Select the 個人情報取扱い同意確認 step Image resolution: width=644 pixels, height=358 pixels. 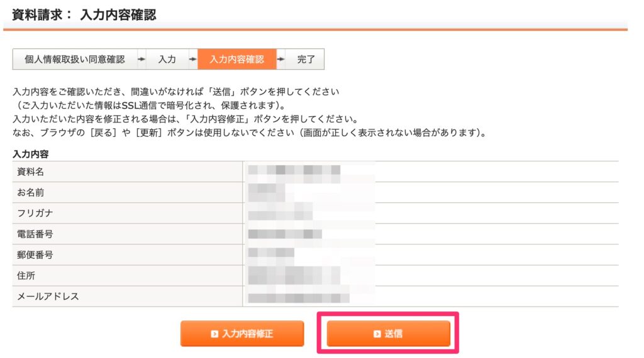75,59
